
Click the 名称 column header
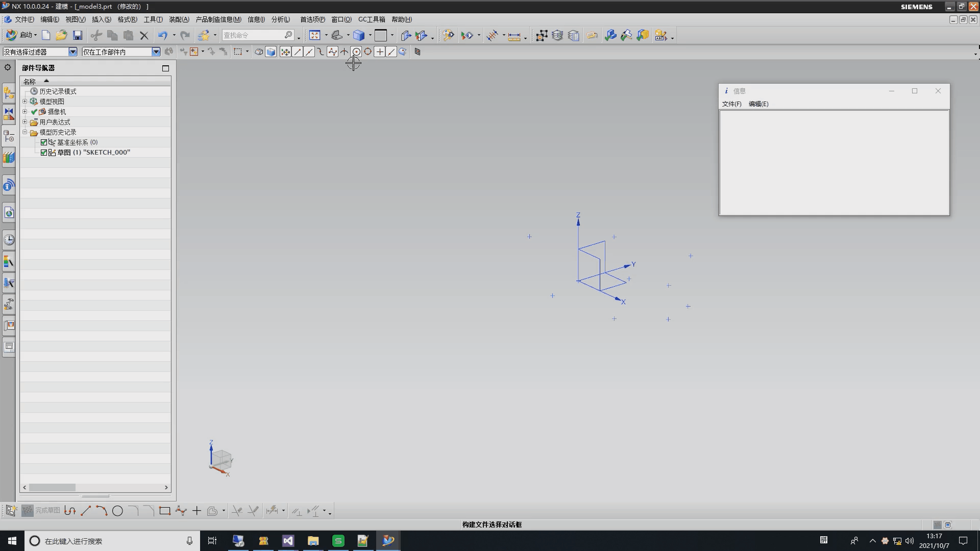coord(30,82)
